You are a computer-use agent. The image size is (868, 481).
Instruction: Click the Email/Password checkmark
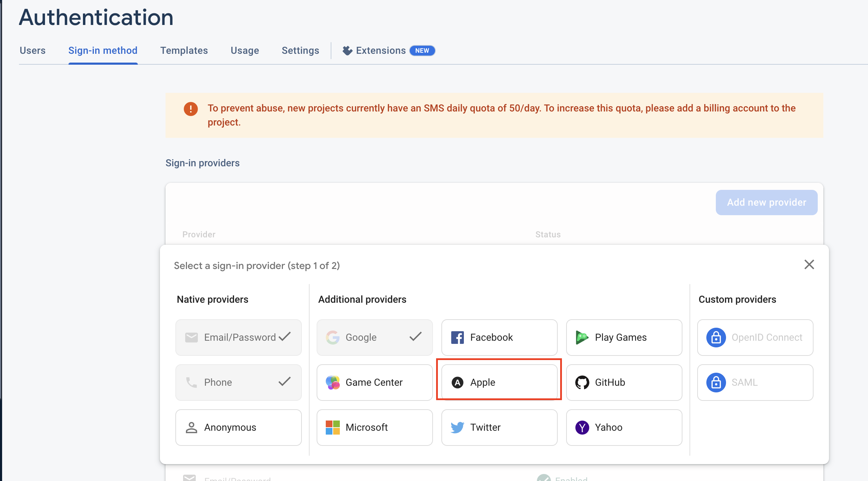click(285, 337)
